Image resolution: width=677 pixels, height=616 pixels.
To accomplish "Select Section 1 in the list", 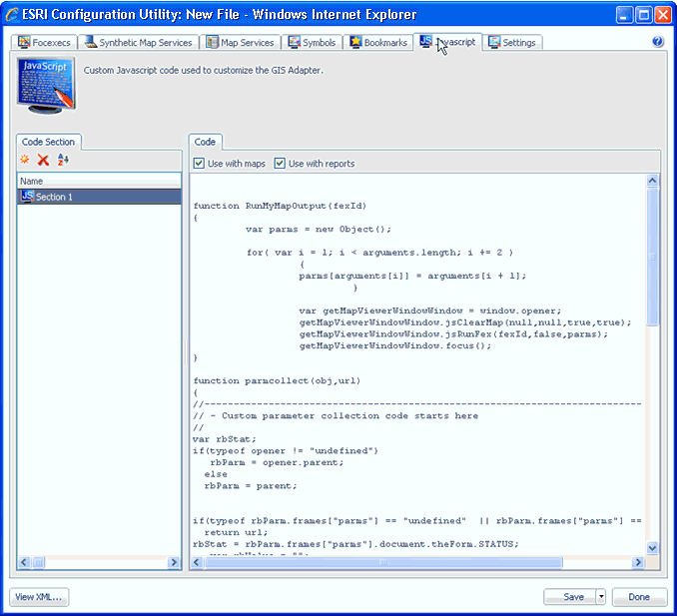I will click(x=99, y=197).
